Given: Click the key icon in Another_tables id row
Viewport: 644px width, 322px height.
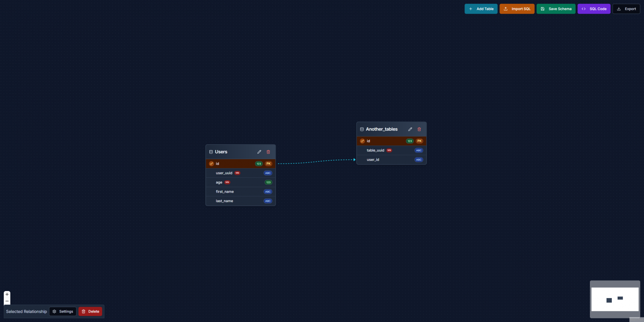Looking at the screenshot, I should 362,141.
